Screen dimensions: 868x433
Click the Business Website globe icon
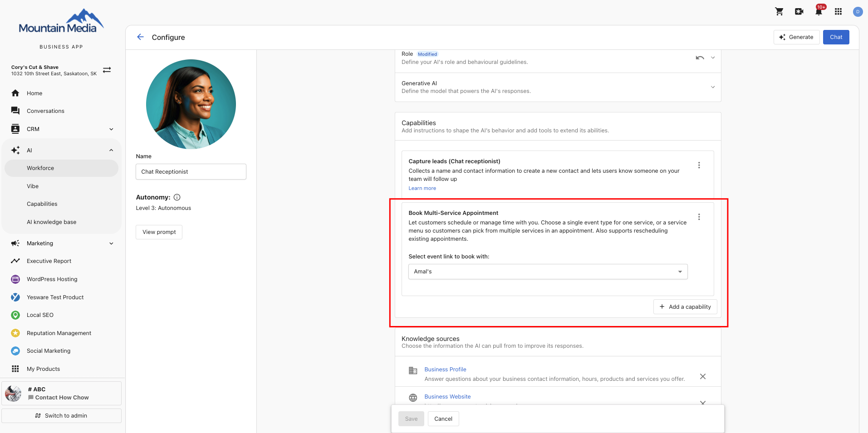point(413,398)
